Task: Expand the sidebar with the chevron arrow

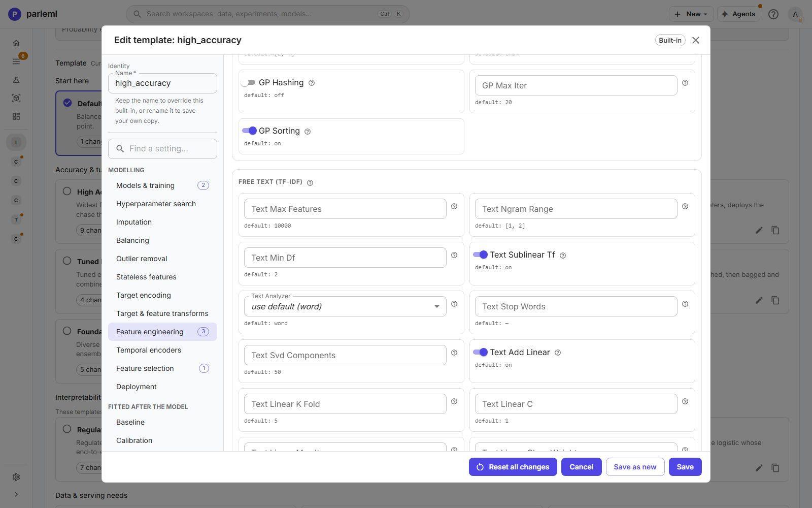Action: [x=16, y=494]
